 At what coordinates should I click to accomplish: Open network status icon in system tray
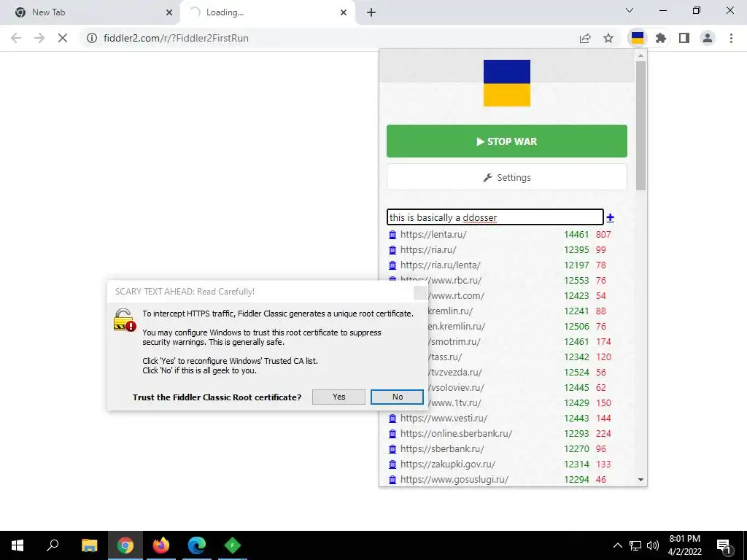635,545
